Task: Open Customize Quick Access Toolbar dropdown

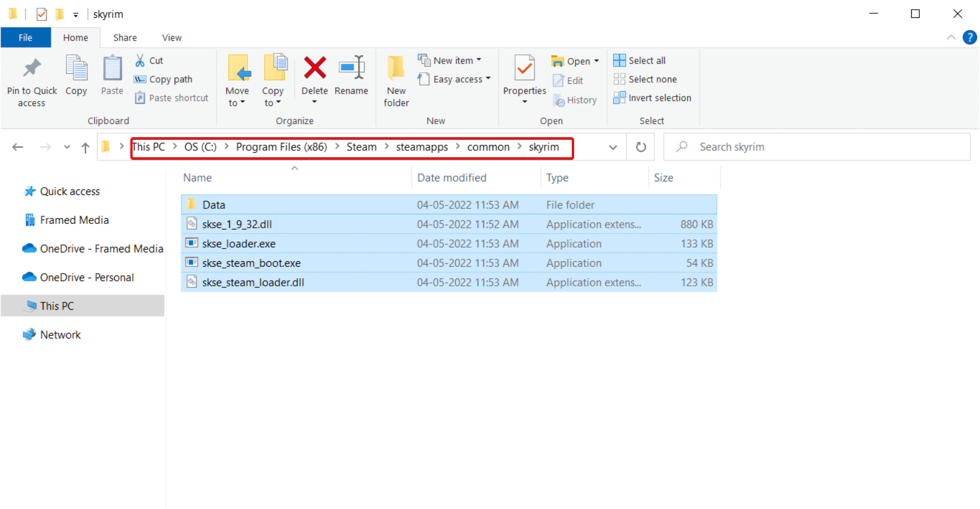Action: click(76, 15)
